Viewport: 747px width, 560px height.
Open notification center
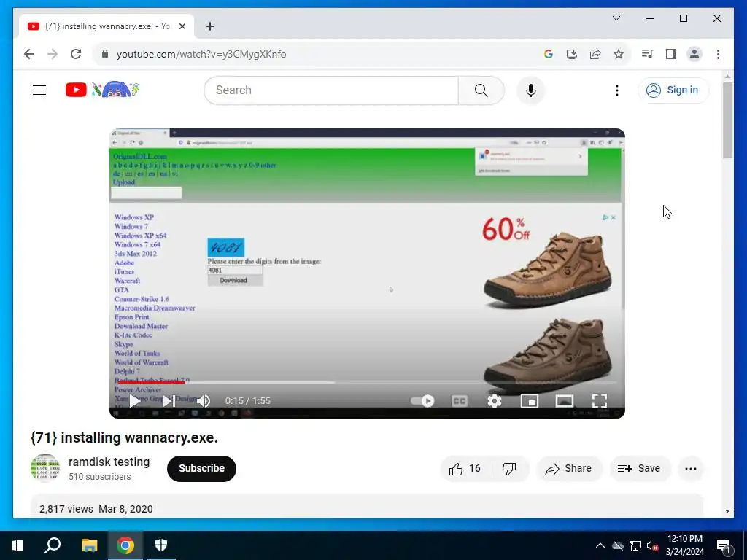click(724, 547)
